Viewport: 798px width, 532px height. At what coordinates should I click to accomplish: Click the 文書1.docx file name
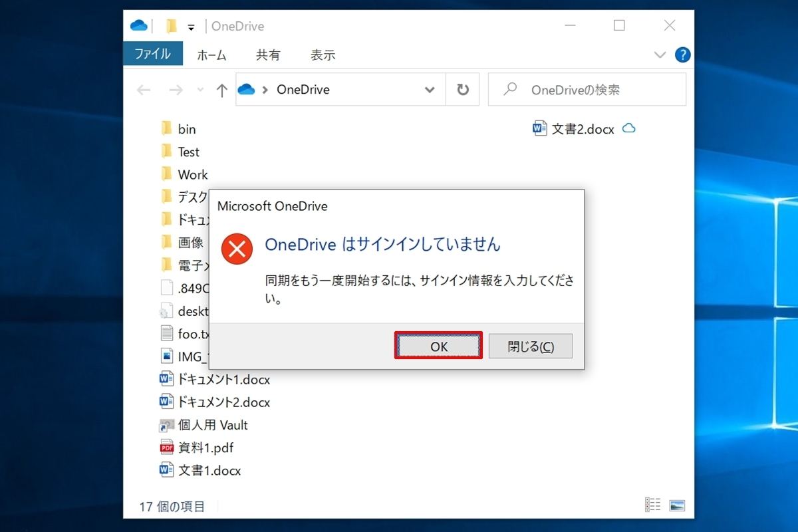pos(209,471)
